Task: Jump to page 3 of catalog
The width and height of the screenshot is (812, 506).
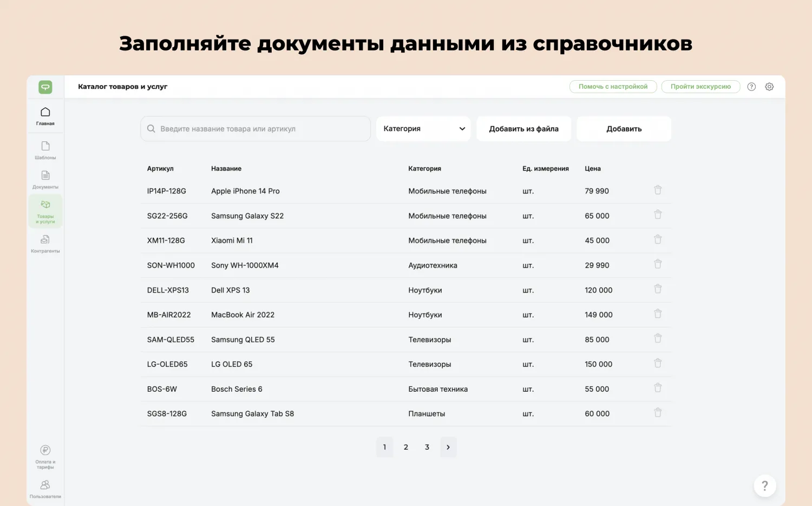Action: click(427, 447)
